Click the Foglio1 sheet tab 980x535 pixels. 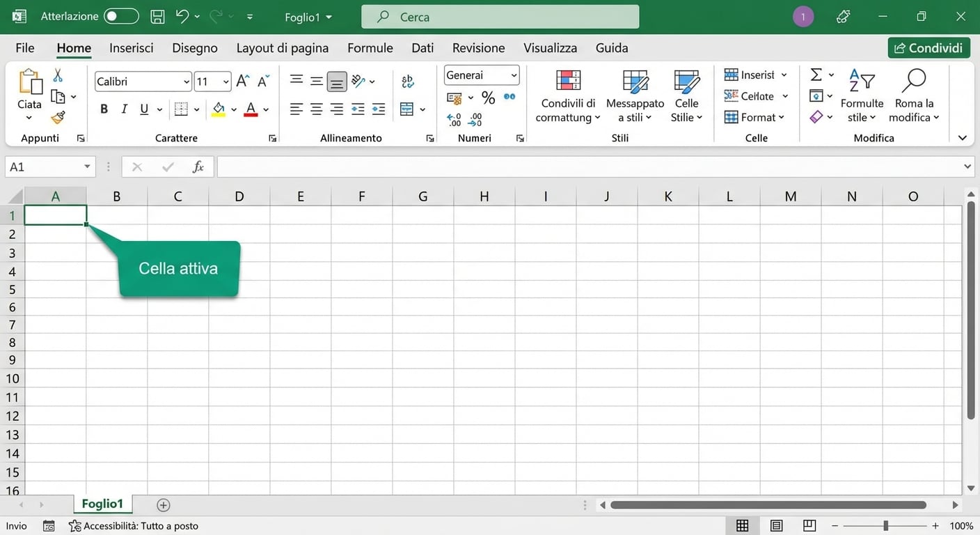102,504
